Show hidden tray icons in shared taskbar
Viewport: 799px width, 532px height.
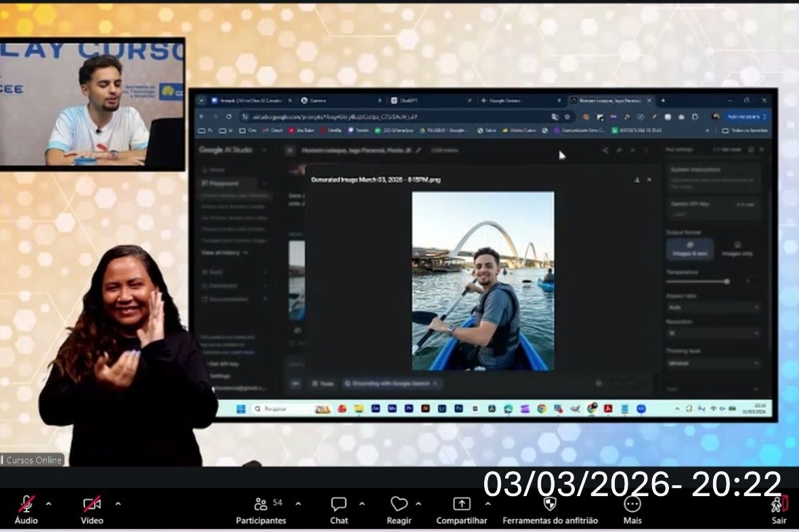click(x=677, y=409)
